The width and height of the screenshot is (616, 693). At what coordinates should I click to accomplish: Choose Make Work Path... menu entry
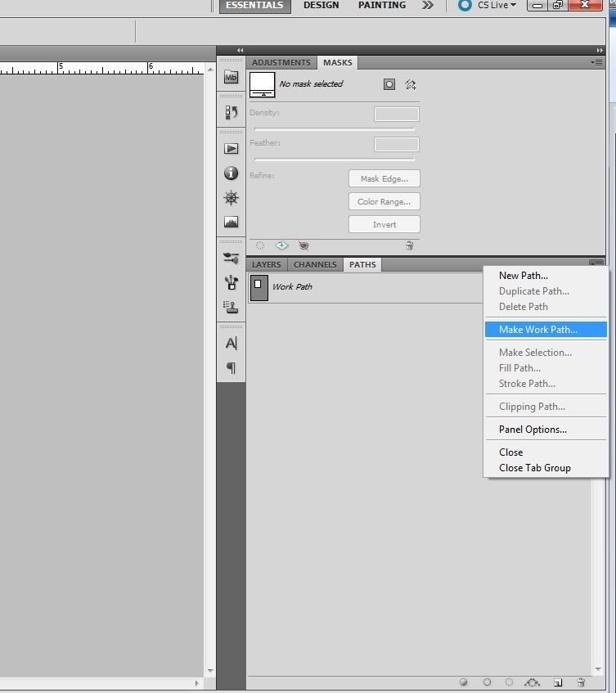(x=546, y=329)
